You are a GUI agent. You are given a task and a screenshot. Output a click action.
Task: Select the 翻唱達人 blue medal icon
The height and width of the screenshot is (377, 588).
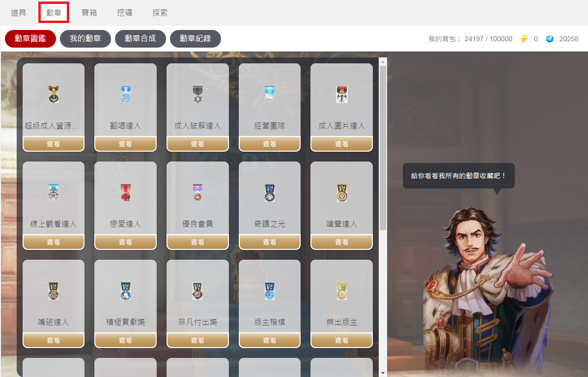(x=126, y=94)
